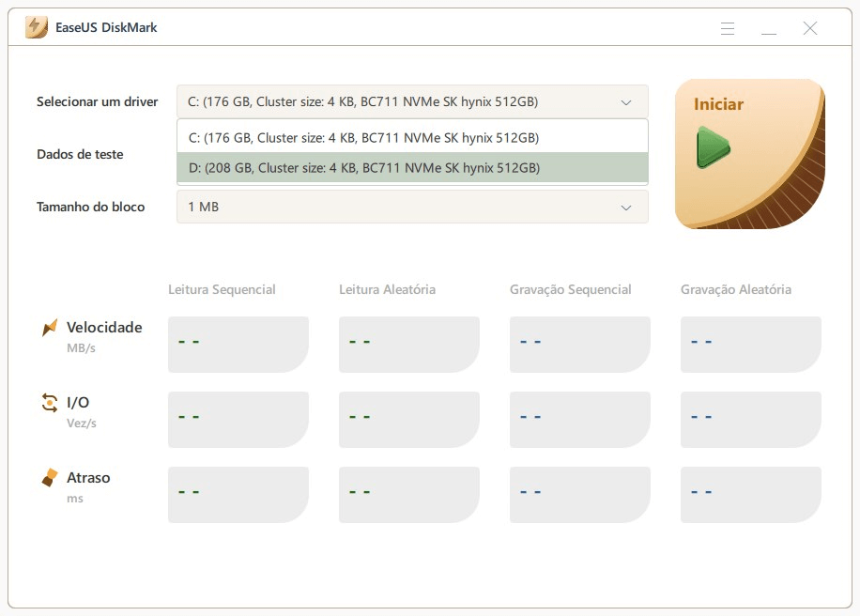Click the Dados de teste label
The height and width of the screenshot is (616, 860).
point(80,155)
